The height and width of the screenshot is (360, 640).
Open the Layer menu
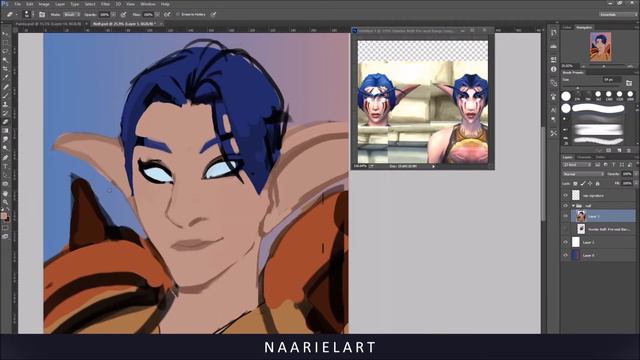(x=60, y=4)
